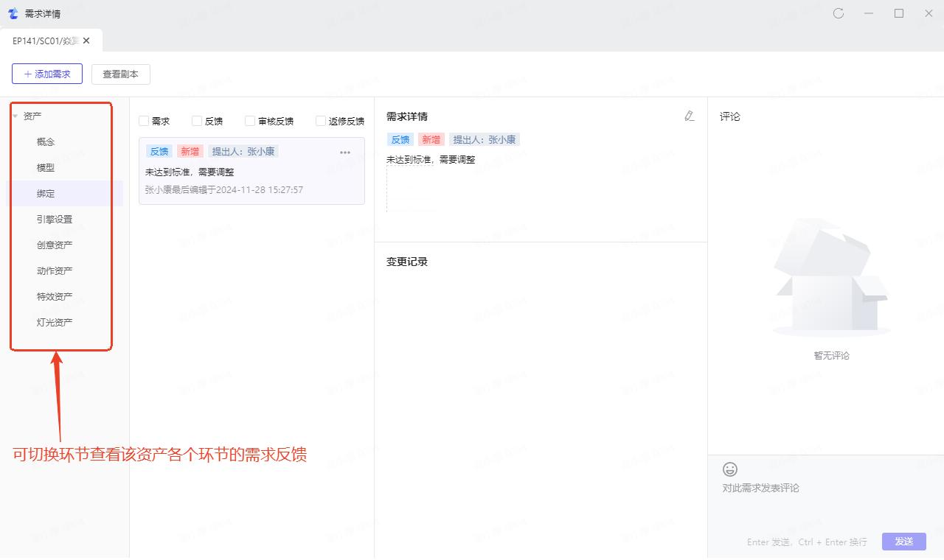The height and width of the screenshot is (560, 944).
Task: Close the EP141/SC01 tab
Action: [x=86, y=41]
